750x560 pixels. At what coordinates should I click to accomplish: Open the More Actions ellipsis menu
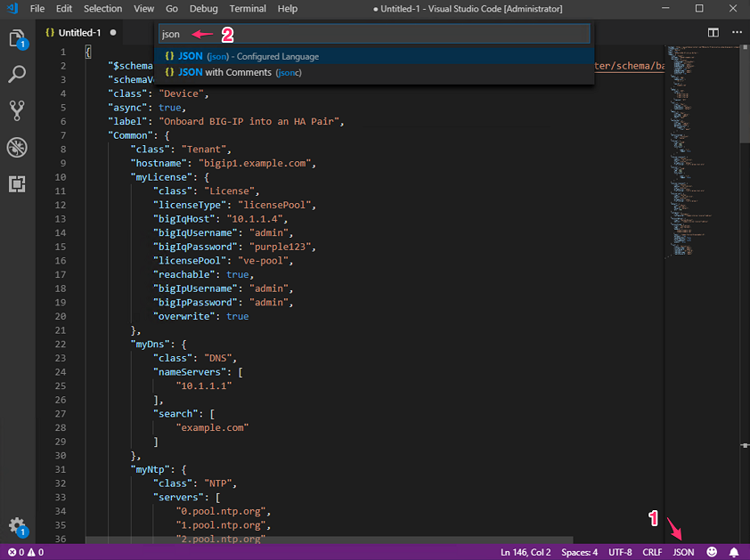[x=738, y=33]
